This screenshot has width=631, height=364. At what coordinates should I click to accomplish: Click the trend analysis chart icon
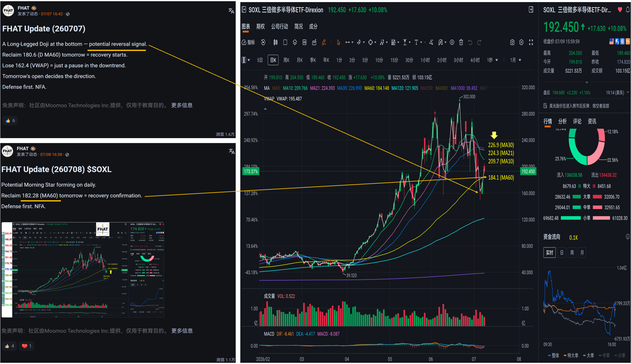[x=314, y=42]
